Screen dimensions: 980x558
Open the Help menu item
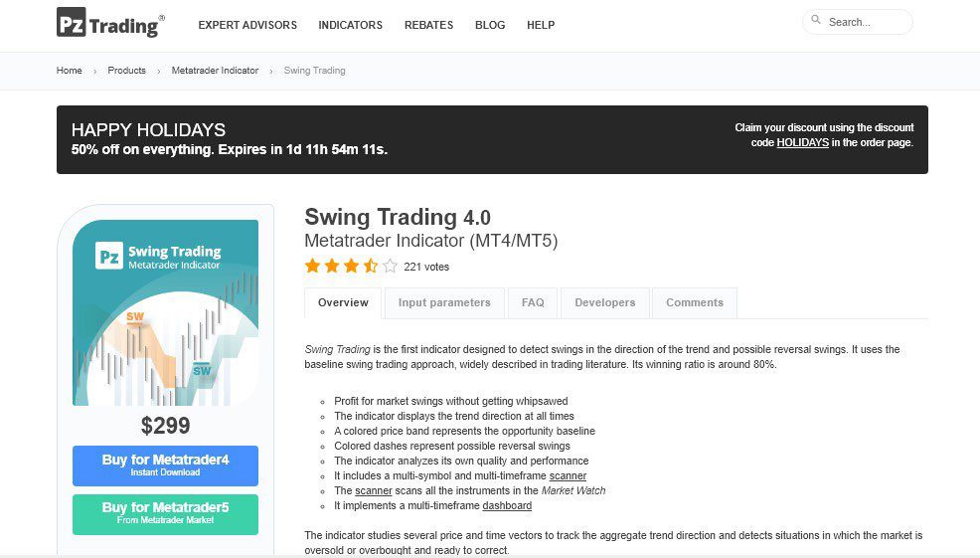(x=541, y=25)
